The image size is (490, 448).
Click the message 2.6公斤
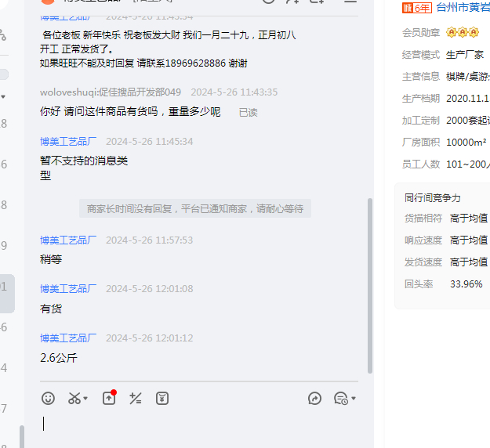click(x=59, y=358)
